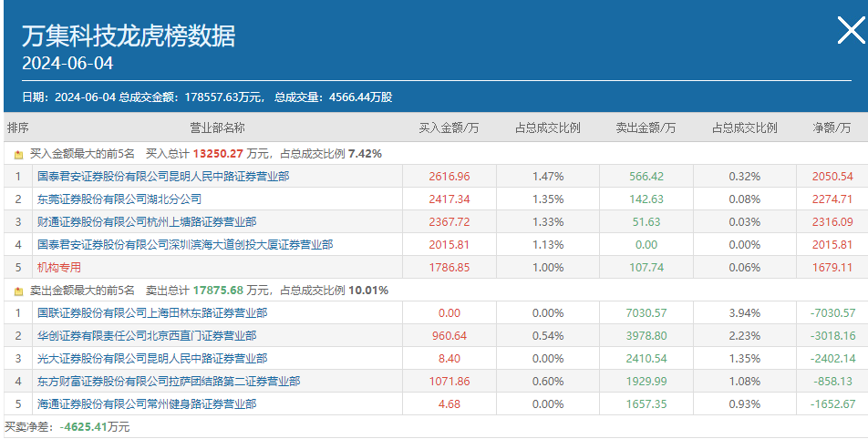Select net amount -858.13
Screen dimensions: 868x439
pyautogui.click(x=833, y=381)
